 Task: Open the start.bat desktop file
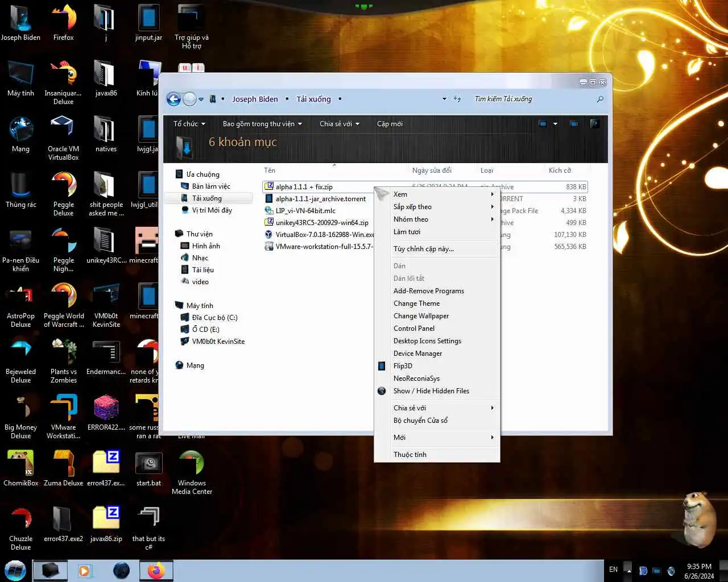149,468
